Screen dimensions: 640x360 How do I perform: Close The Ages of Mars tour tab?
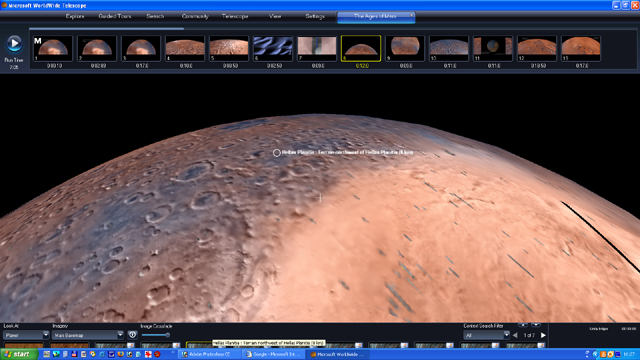(x=411, y=15)
